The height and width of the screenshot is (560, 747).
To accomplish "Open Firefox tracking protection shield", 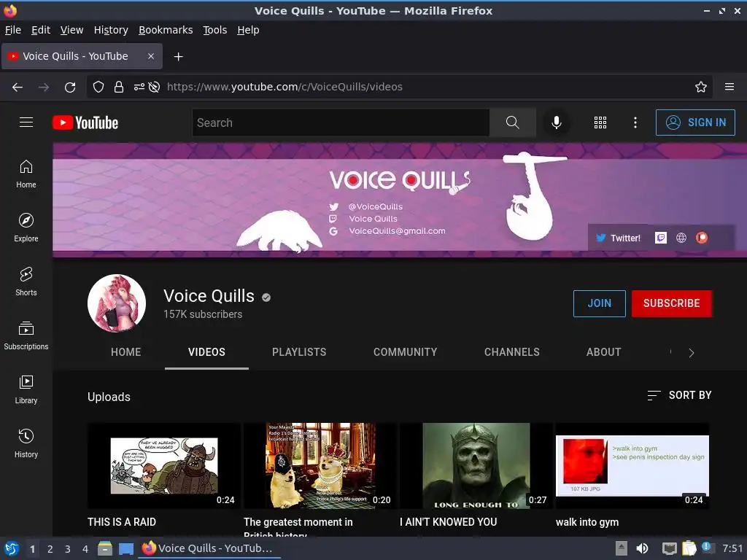I will (x=98, y=87).
